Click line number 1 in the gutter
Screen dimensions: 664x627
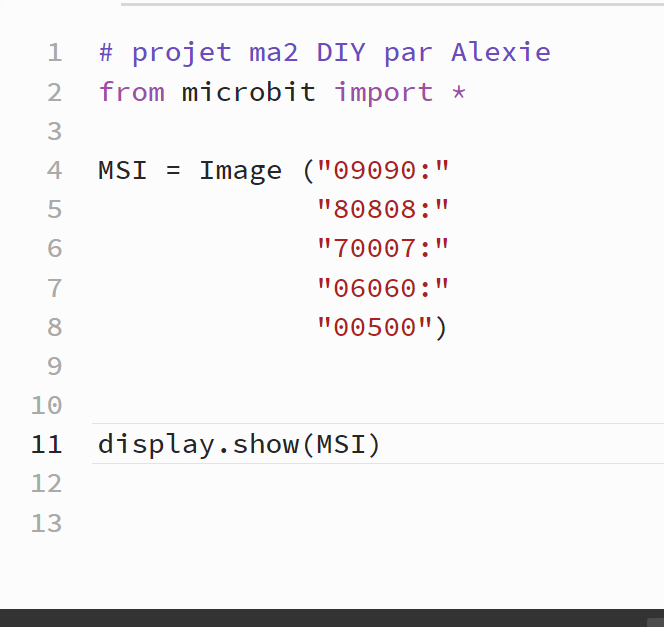55,53
